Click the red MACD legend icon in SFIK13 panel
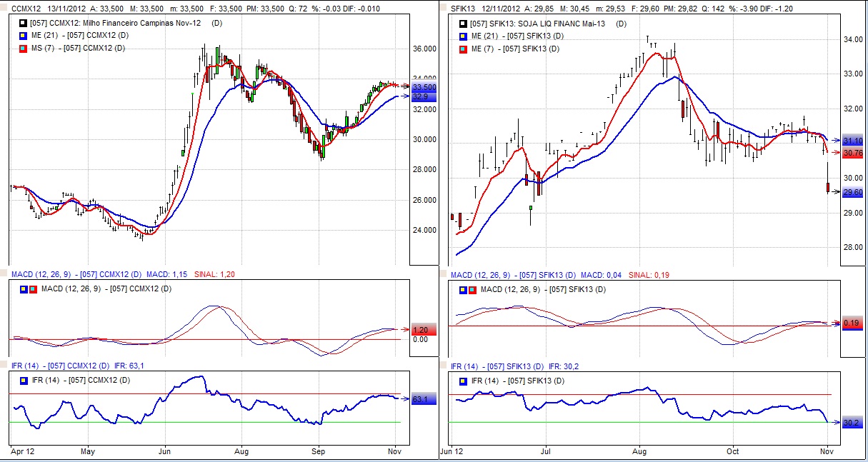The height and width of the screenshot is (462, 868). point(472,290)
